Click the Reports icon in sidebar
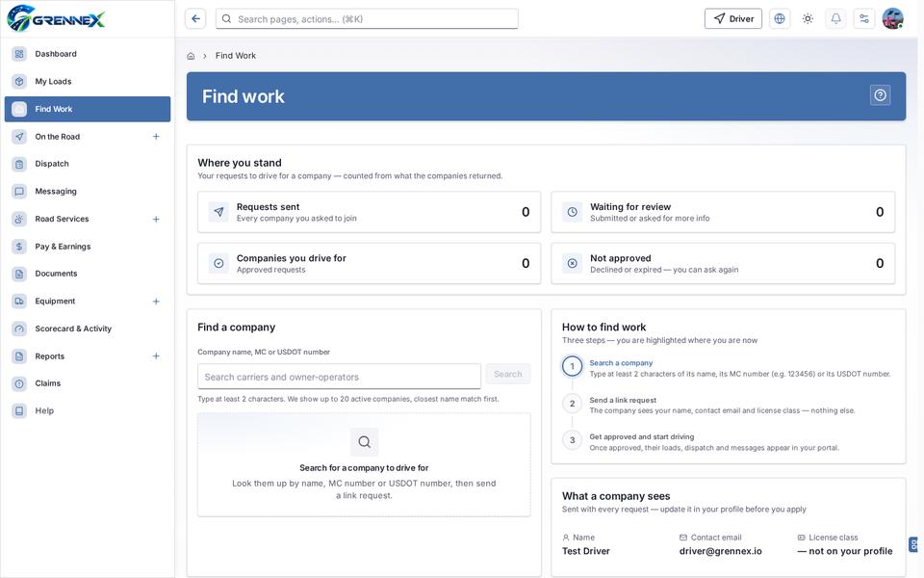The height and width of the screenshot is (578, 924). click(x=19, y=356)
